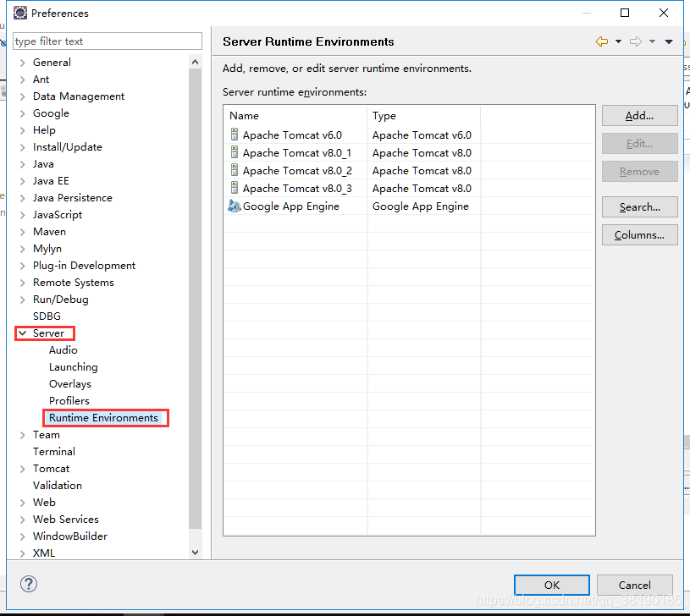Select Apache Tomcat v6.0 server icon
The image size is (690, 616).
click(235, 135)
